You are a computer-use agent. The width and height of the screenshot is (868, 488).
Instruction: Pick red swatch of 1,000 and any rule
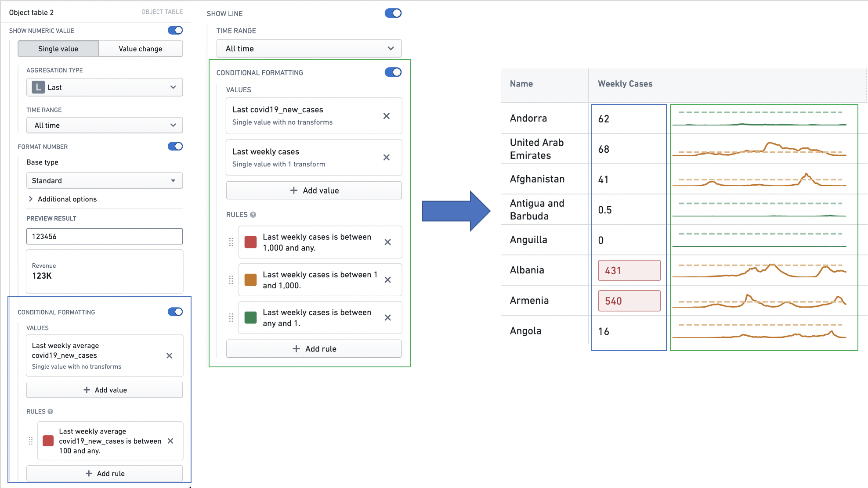click(250, 242)
